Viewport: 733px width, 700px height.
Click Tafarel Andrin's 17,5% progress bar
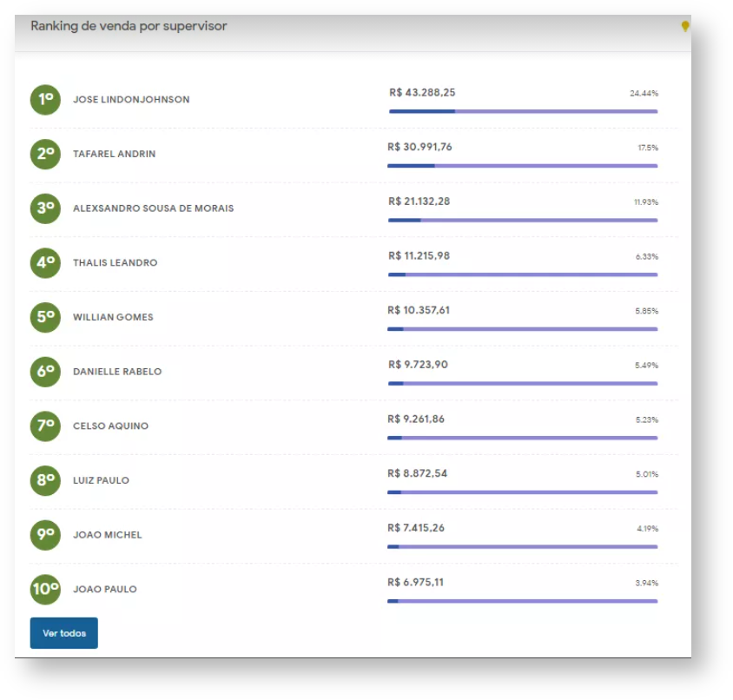[x=523, y=166]
